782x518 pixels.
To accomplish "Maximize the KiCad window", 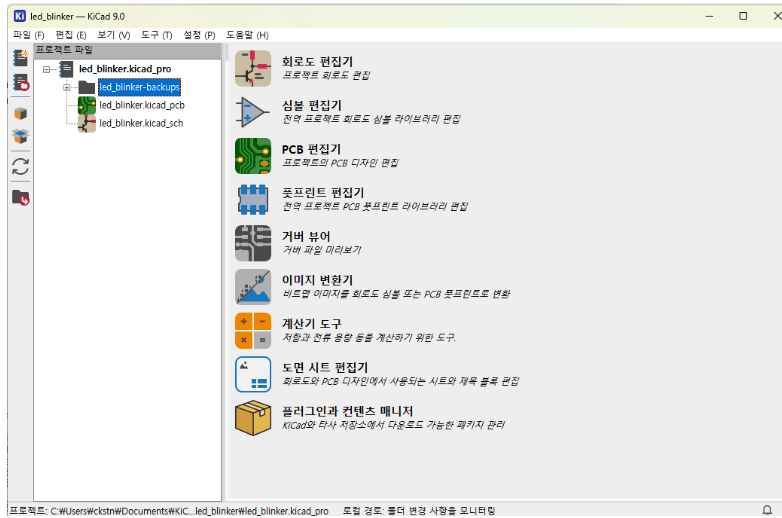I will (x=743, y=16).
